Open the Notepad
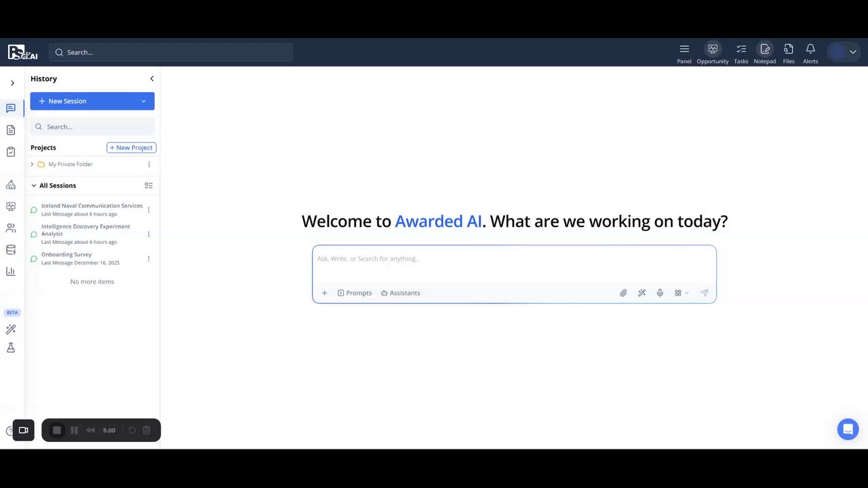 pos(765,54)
